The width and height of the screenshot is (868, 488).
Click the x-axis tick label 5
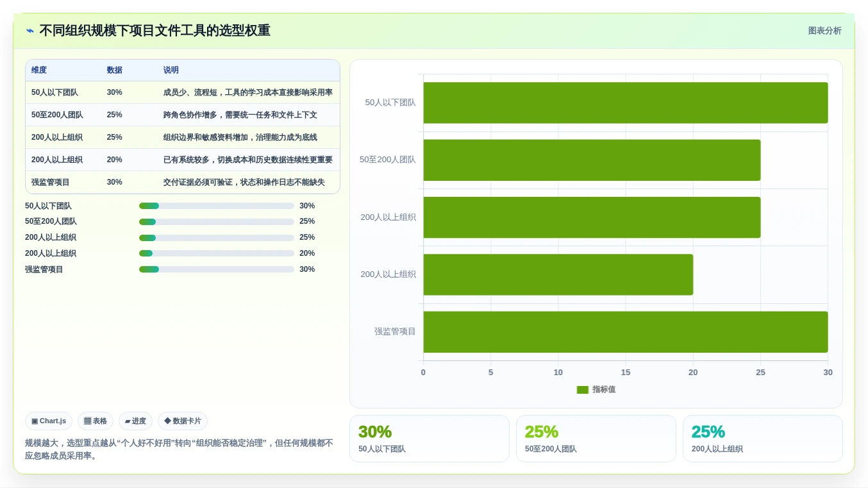pos(491,373)
